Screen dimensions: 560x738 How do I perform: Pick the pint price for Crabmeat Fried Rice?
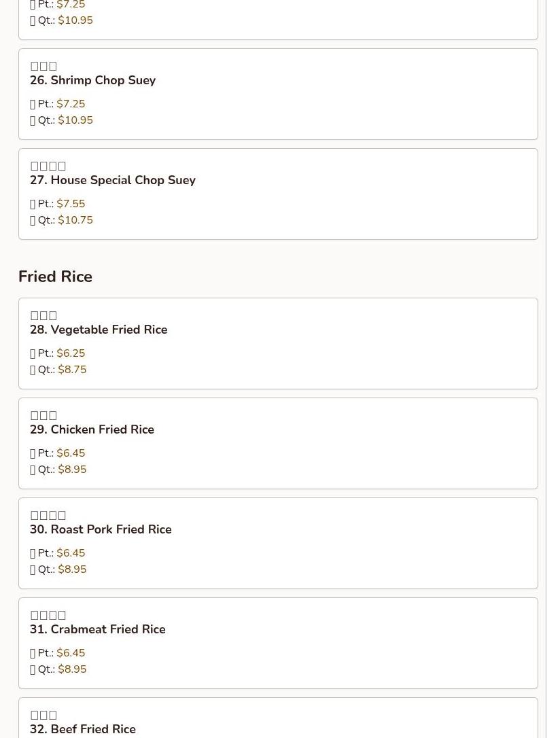[71, 653]
